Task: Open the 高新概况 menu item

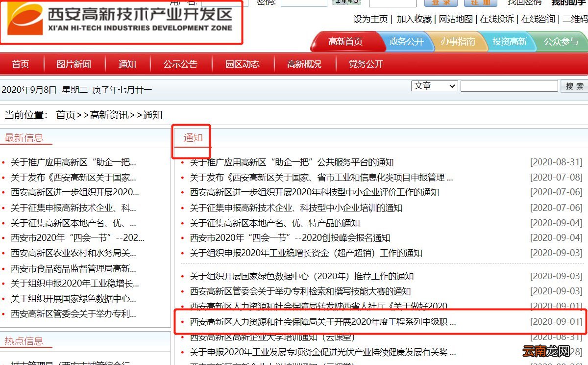Action: point(304,64)
